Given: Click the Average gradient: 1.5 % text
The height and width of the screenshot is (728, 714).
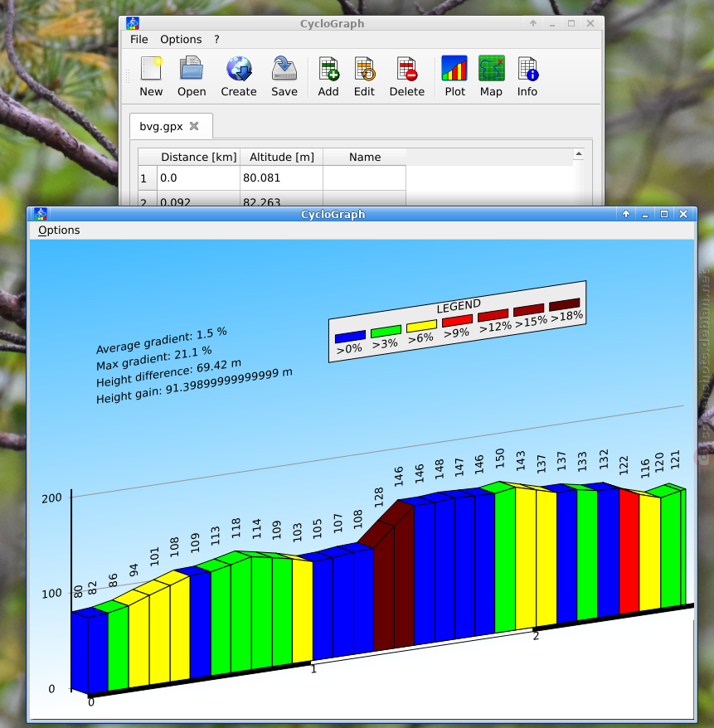Looking at the screenshot, I should (162, 340).
